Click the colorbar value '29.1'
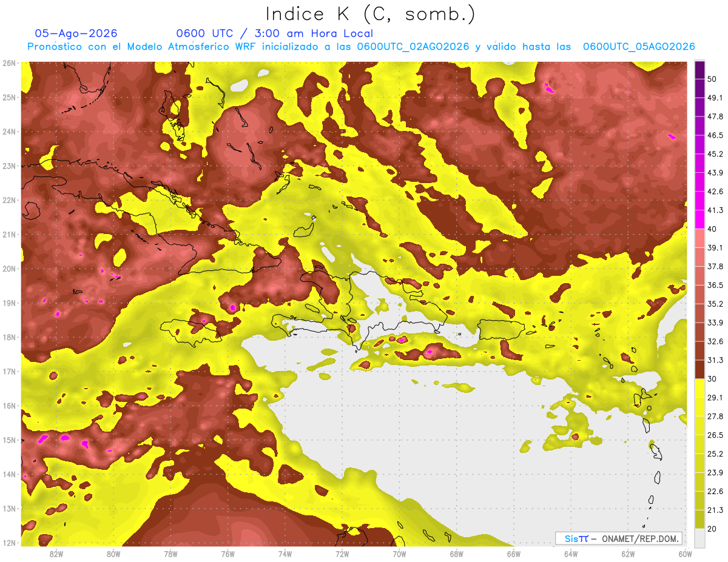Viewport: 728px width, 562px height. click(x=715, y=397)
